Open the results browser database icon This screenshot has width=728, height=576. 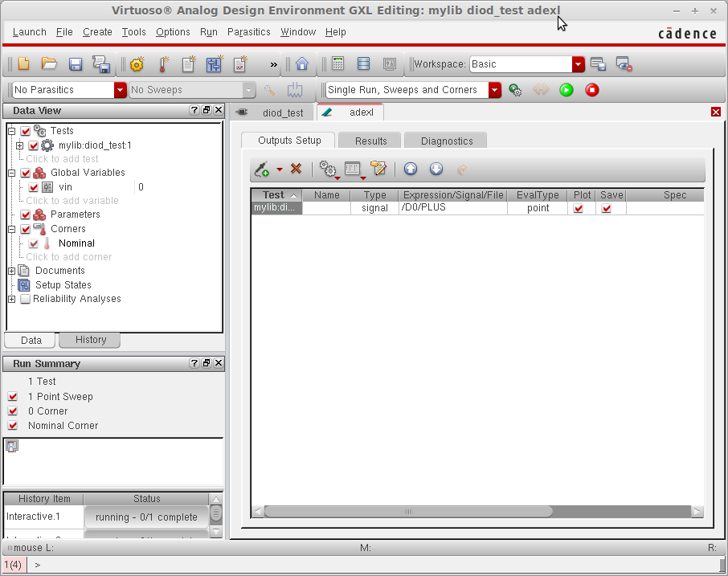(x=363, y=63)
